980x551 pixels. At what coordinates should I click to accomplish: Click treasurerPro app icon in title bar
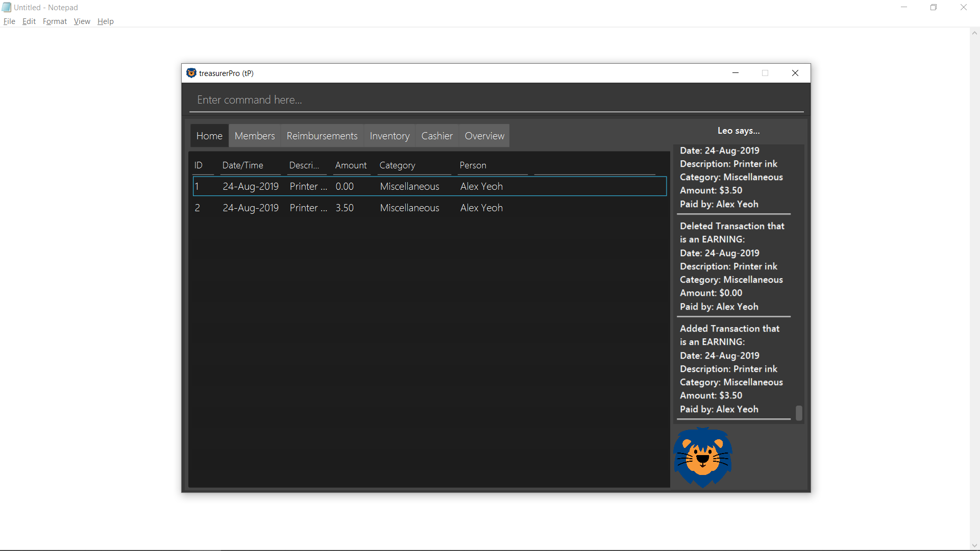191,73
